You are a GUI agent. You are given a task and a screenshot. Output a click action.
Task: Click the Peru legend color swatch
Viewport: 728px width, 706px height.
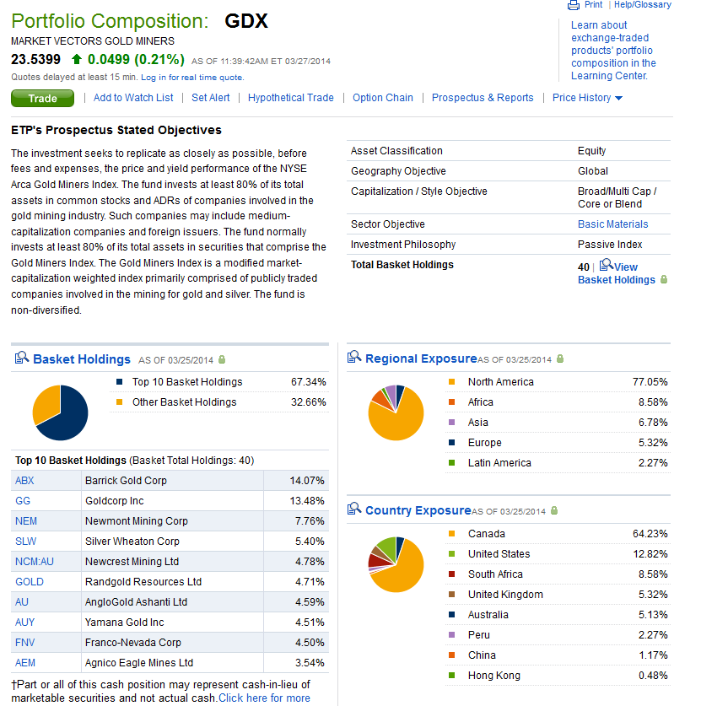click(x=452, y=634)
